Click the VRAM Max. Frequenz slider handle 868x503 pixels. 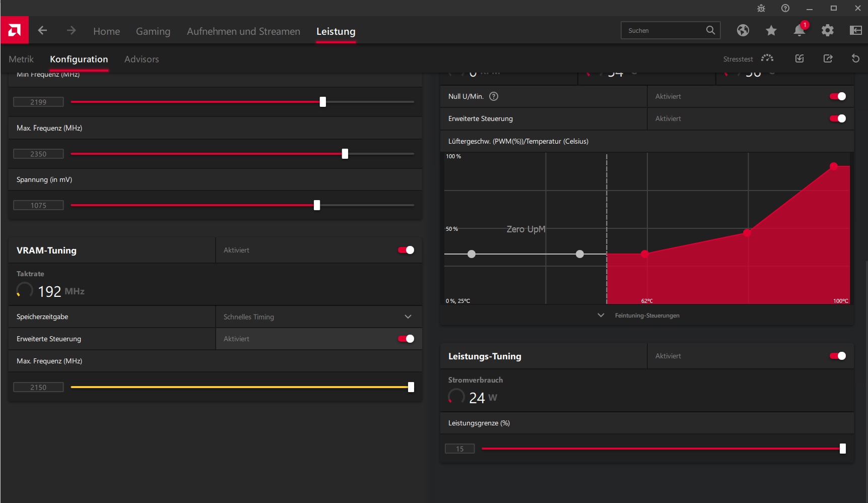411,387
